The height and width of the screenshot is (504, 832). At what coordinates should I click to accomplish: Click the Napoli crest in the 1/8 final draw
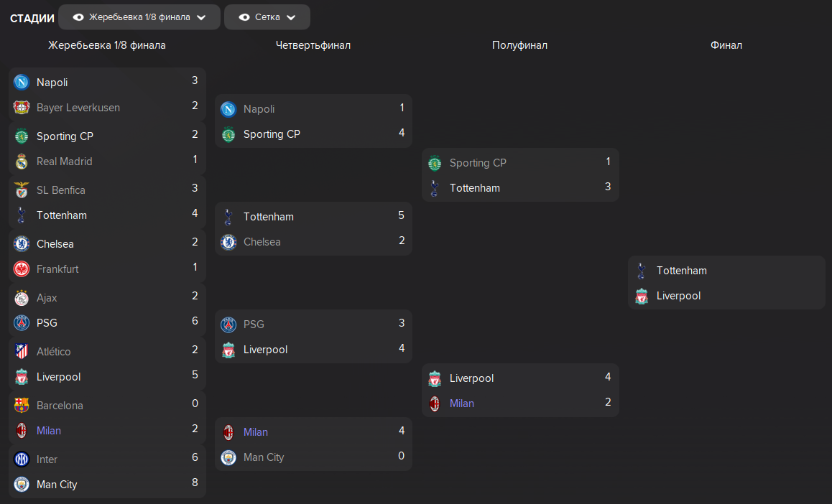(22, 82)
